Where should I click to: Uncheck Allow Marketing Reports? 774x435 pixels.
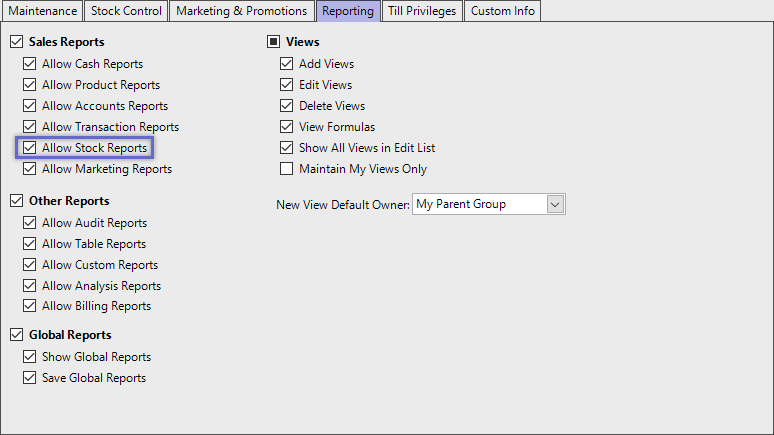pyautogui.click(x=30, y=169)
